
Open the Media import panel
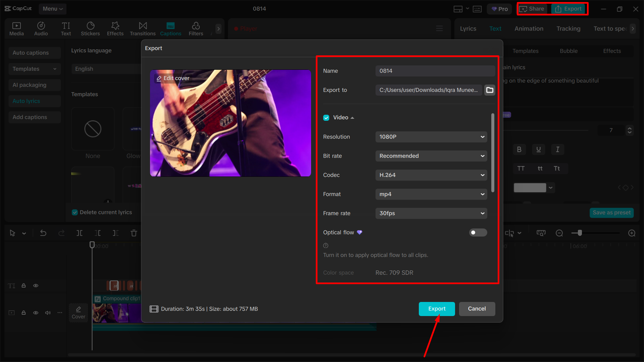(x=16, y=29)
